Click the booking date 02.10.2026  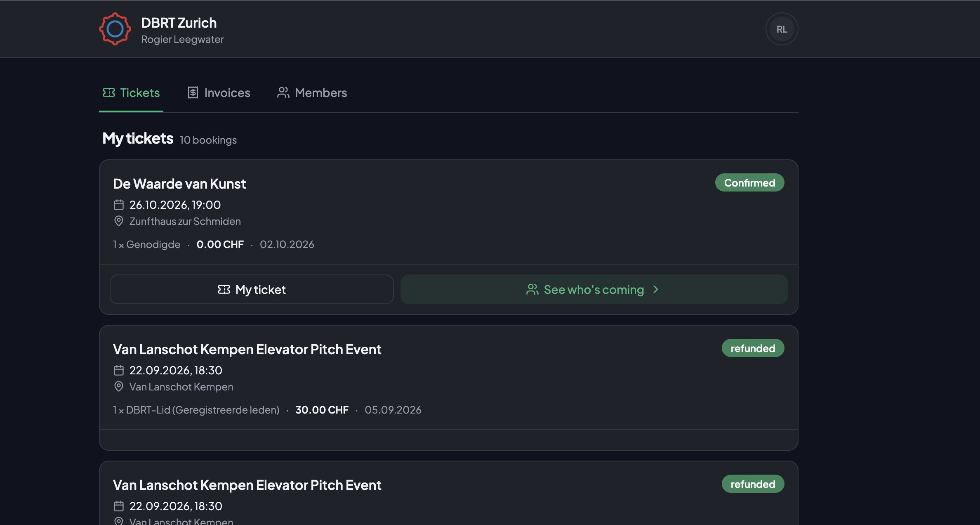(x=287, y=244)
